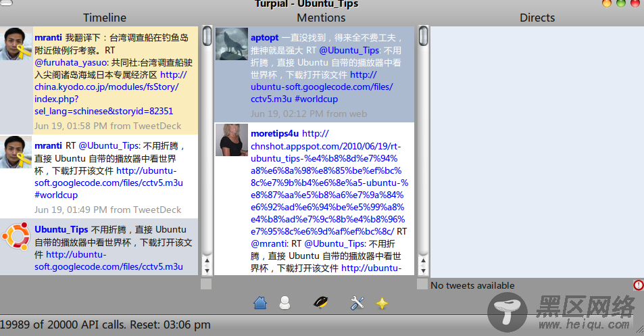Open #worldcup hashtag in aptopt mention
644x336 pixels.
316,99
